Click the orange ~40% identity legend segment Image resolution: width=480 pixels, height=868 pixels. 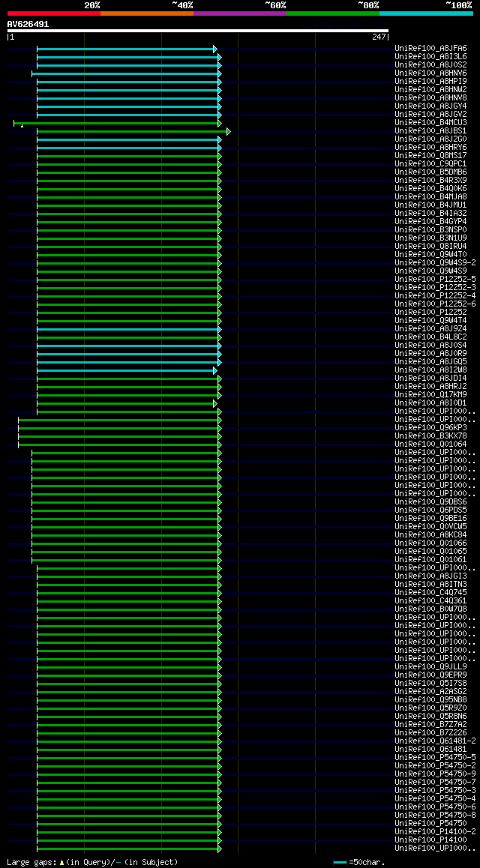point(147,13)
